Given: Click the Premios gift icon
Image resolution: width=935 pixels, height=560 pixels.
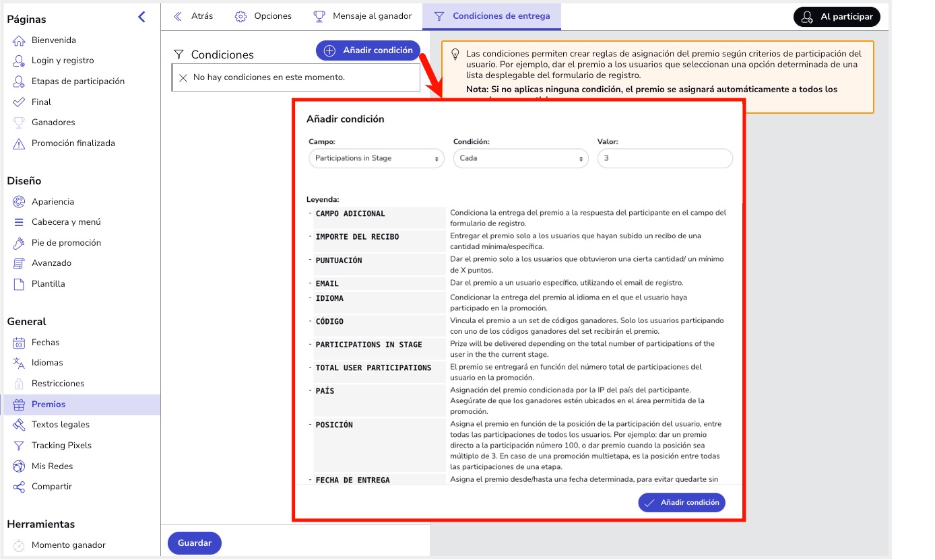Looking at the screenshot, I should [19, 405].
